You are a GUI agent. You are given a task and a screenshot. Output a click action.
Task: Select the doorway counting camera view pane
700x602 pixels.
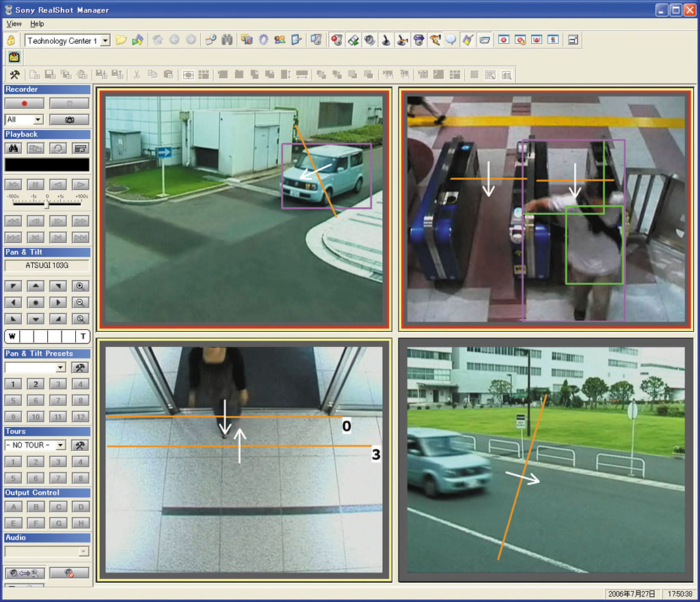pos(244,460)
